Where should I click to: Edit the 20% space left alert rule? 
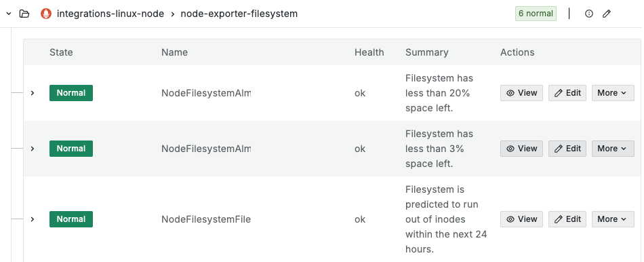(x=567, y=93)
